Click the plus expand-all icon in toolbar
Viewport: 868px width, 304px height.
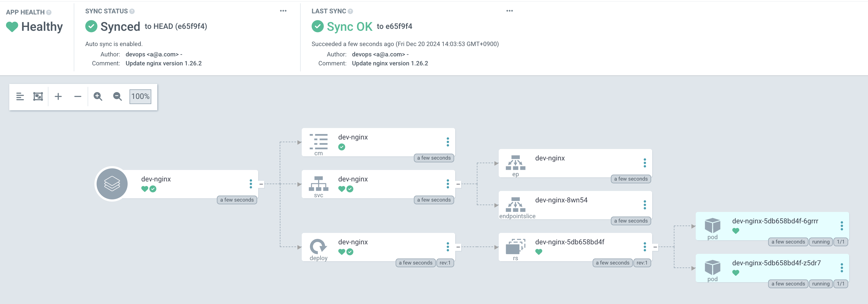click(x=58, y=96)
